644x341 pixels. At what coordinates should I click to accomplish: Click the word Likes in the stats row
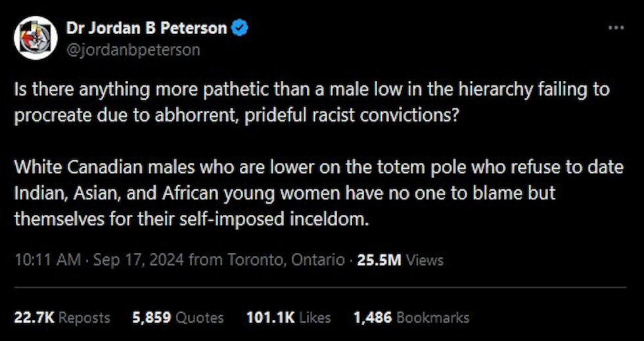coord(315,317)
